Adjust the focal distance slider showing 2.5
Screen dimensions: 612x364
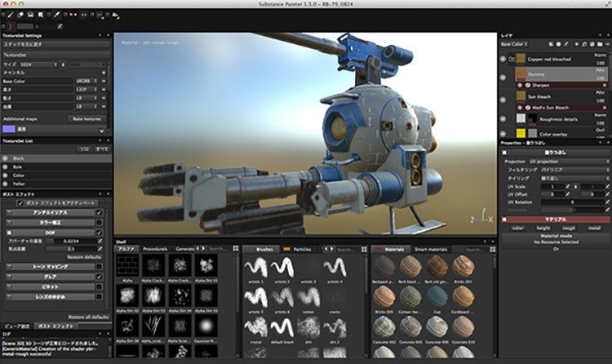(71, 249)
